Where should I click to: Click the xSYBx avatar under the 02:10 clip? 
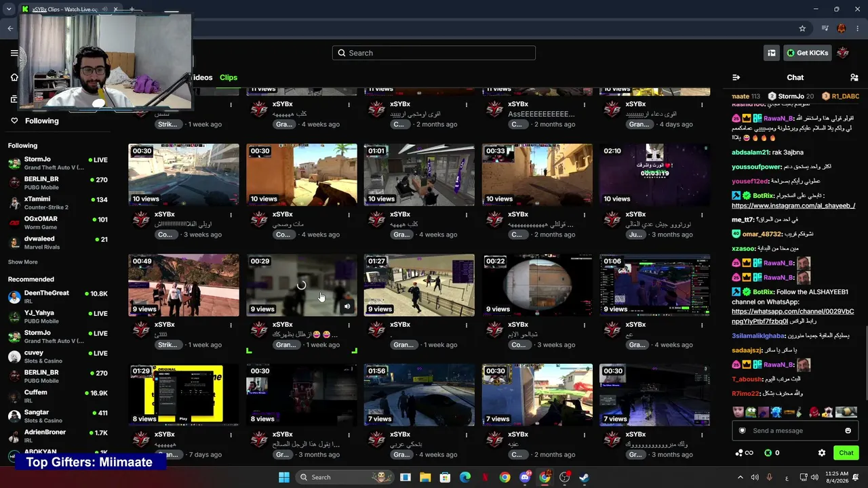coord(612,220)
